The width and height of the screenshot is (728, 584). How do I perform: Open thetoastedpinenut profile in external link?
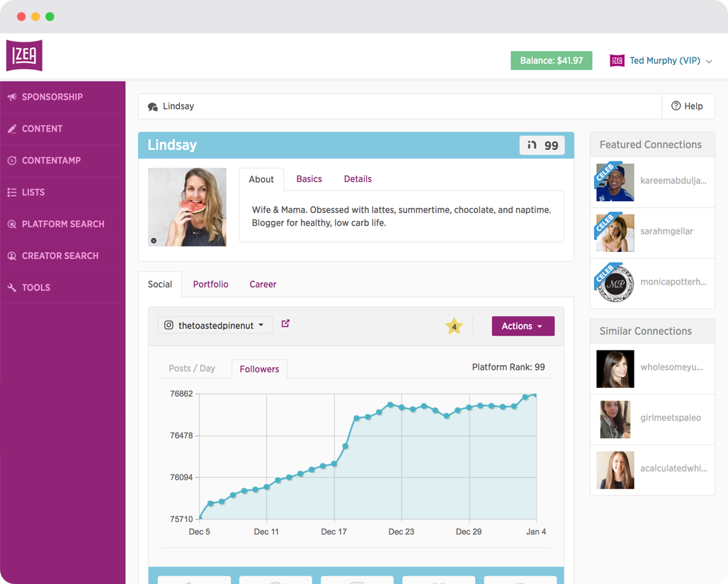pos(285,324)
